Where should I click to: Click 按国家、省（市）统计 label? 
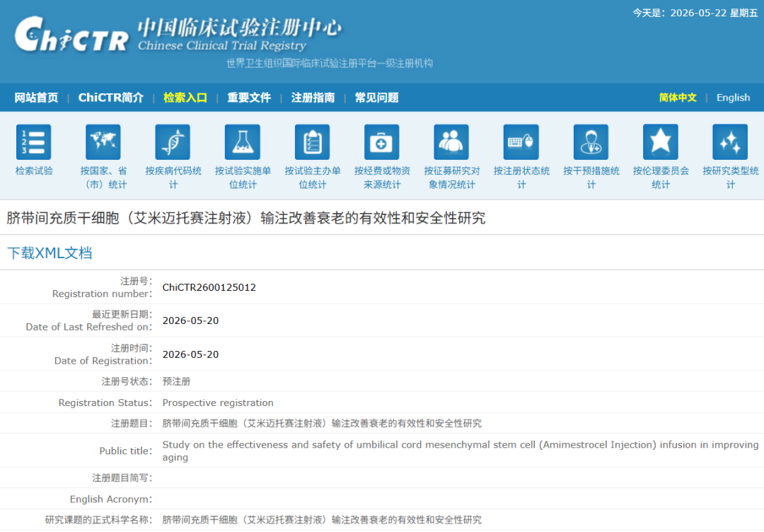103,178
